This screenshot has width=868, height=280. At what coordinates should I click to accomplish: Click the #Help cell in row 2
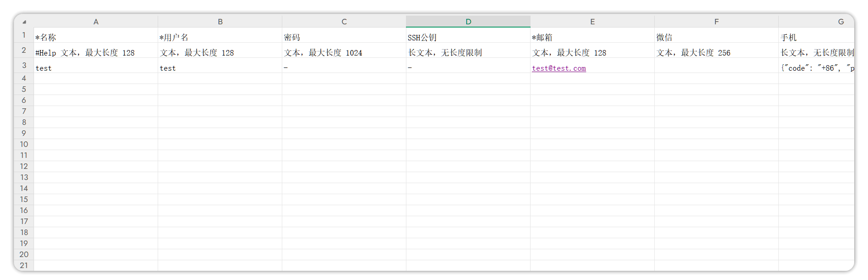point(96,53)
